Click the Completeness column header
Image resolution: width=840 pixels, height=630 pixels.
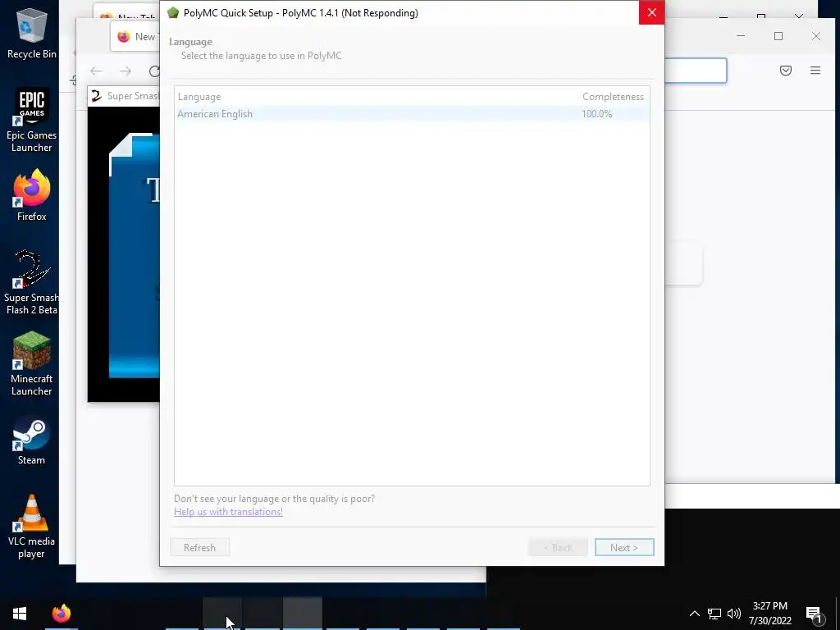click(613, 97)
